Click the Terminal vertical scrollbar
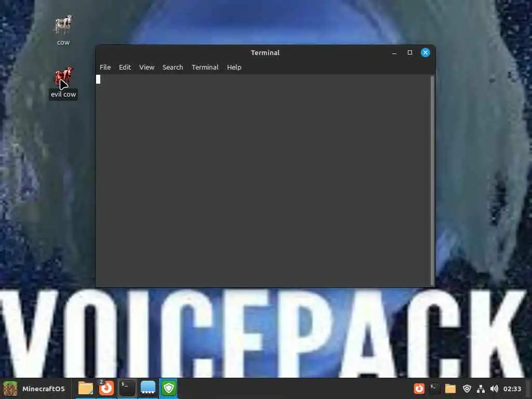The height and width of the screenshot is (399, 532). [432, 180]
